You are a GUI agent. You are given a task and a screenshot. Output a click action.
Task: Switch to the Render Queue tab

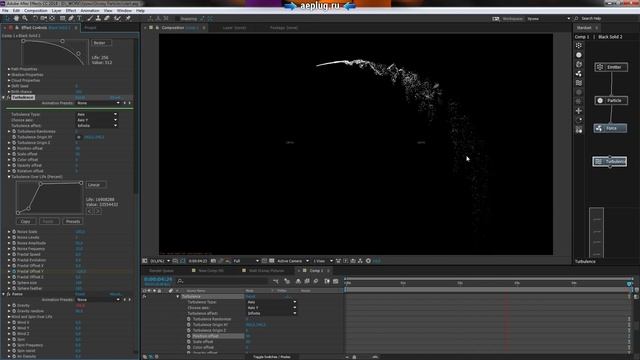coord(161,271)
